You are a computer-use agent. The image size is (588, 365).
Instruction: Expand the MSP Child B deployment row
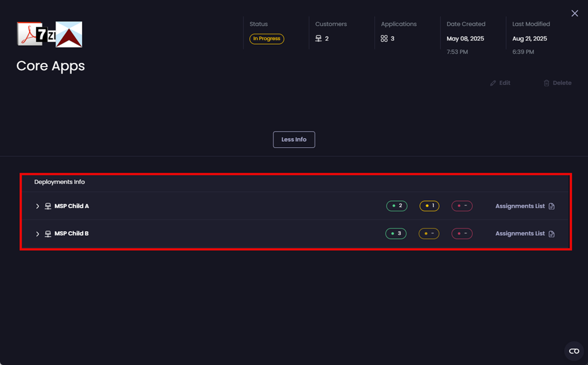[37, 233]
